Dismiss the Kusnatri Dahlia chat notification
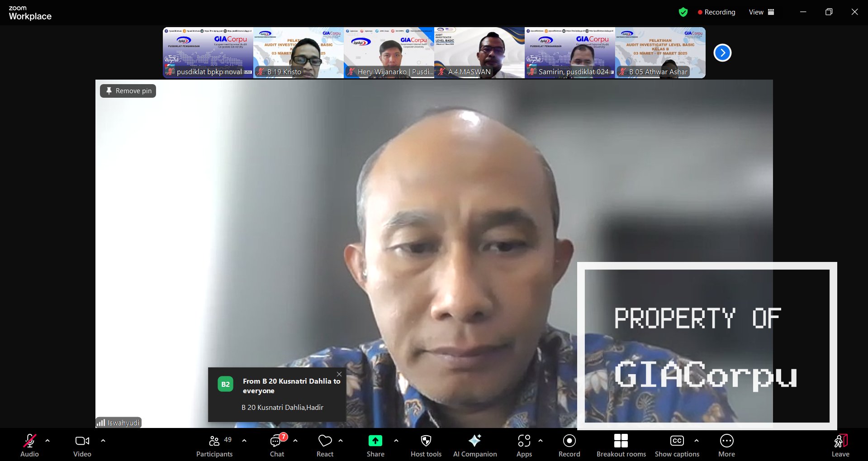 [339, 374]
